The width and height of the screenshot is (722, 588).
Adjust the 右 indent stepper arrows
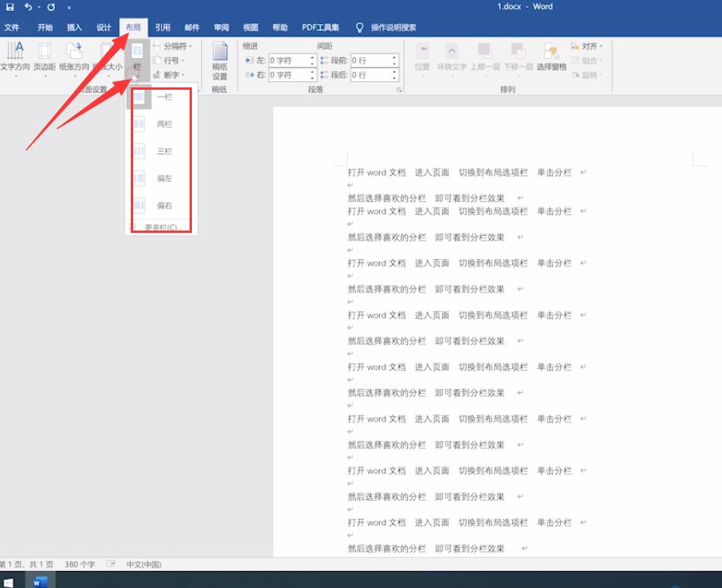[312, 74]
